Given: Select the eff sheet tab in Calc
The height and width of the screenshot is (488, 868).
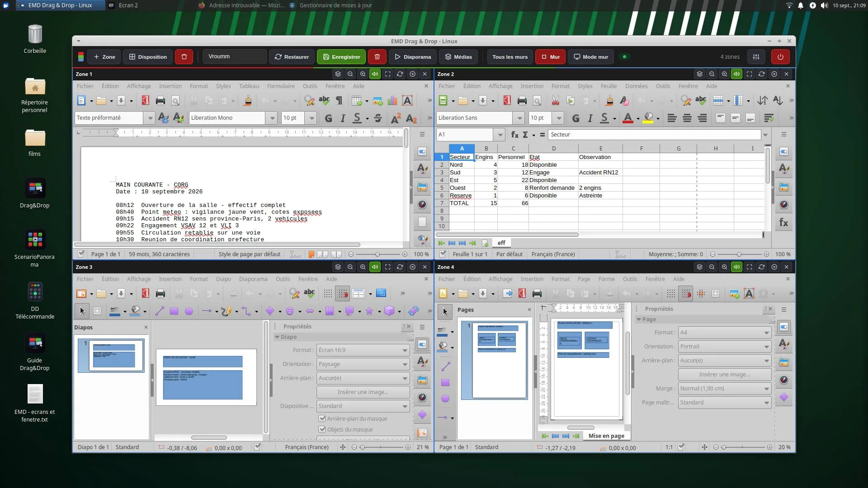Looking at the screenshot, I should pyautogui.click(x=501, y=243).
